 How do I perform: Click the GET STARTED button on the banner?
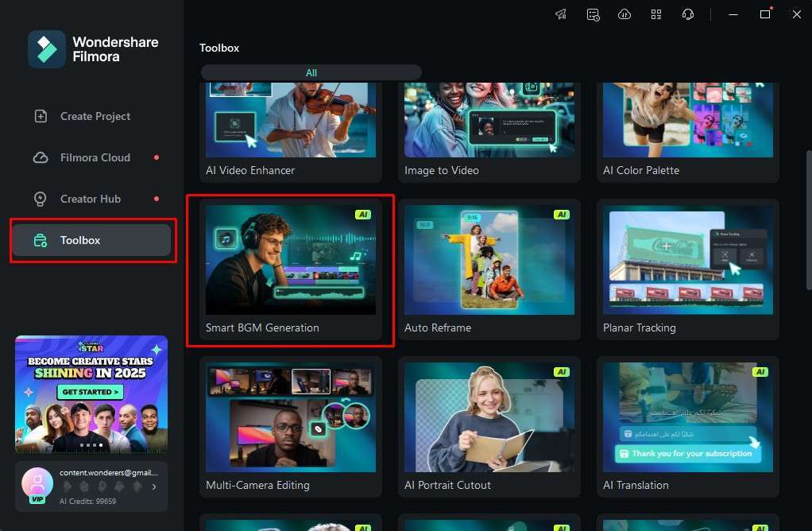point(91,392)
